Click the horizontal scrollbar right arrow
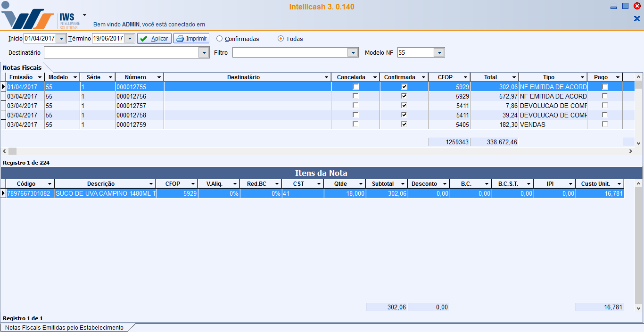This screenshot has width=644, height=332. click(x=631, y=151)
